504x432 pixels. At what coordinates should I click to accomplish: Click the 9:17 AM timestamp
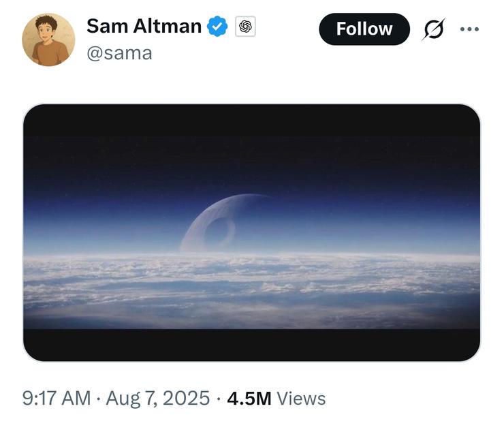[57, 399]
